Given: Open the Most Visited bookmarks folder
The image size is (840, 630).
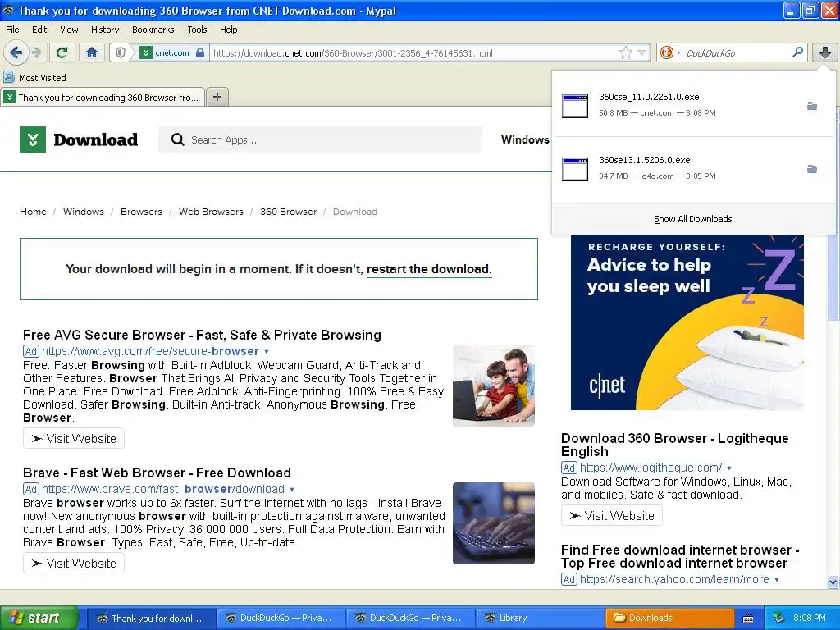Looking at the screenshot, I should tap(35, 78).
